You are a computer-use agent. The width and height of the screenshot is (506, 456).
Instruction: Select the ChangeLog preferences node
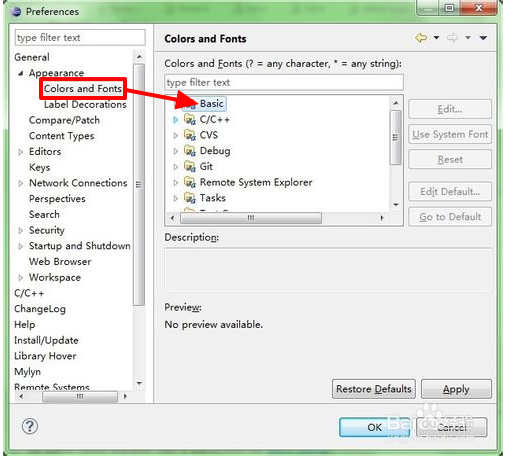(x=40, y=309)
